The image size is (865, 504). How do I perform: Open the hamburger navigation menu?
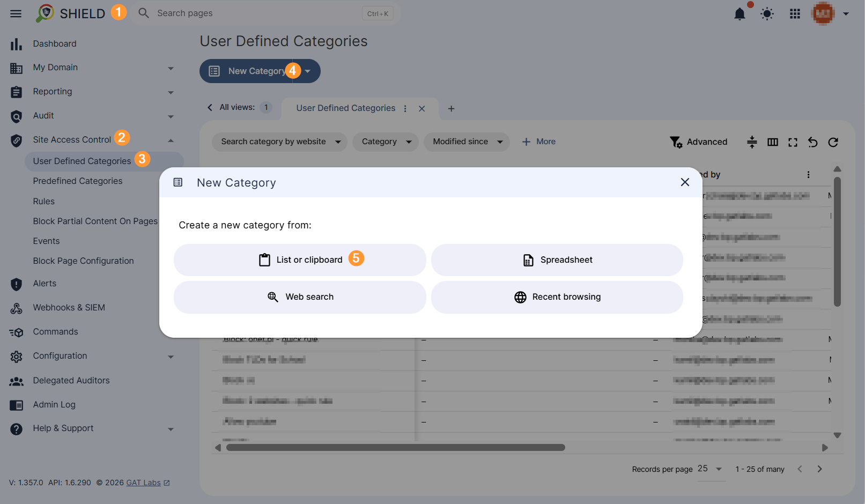[16, 13]
